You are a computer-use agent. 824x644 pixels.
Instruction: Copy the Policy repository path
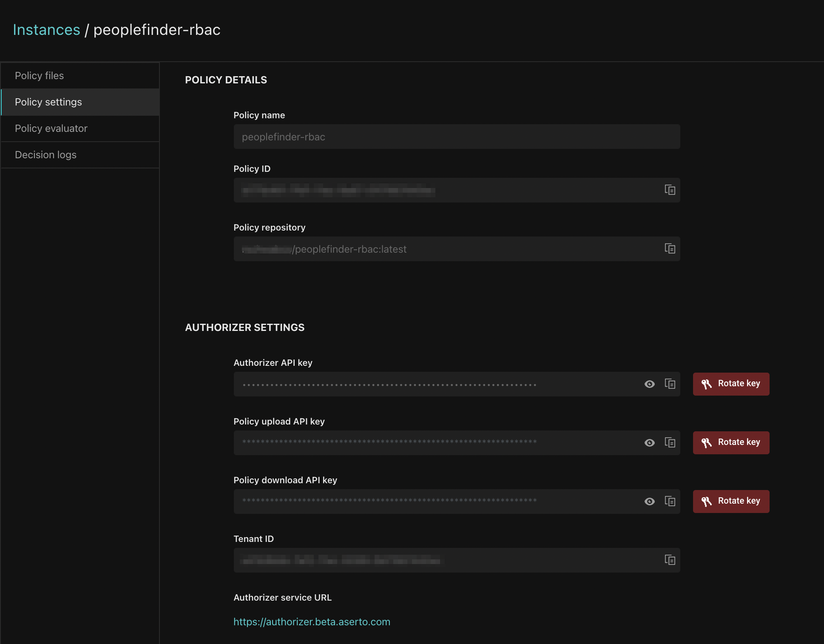[670, 248]
